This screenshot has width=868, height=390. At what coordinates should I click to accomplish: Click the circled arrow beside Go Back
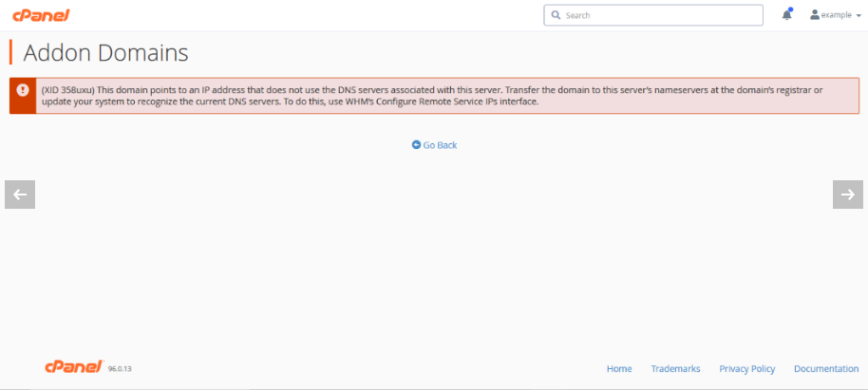416,145
